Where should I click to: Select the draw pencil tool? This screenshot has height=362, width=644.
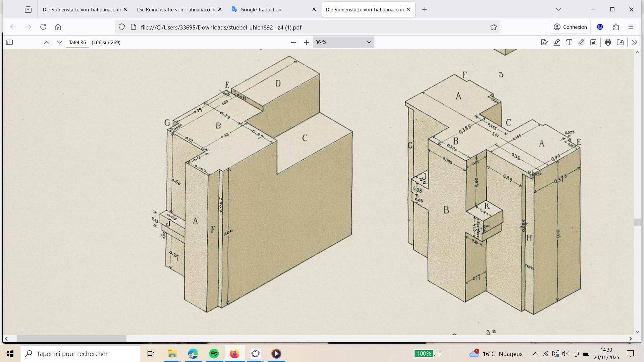pyautogui.click(x=581, y=42)
